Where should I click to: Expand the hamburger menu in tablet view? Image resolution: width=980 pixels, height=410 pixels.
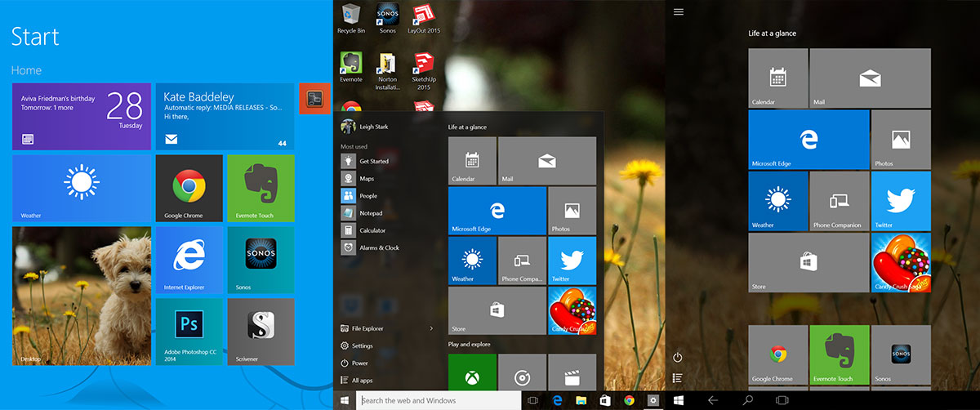click(x=679, y=12)
